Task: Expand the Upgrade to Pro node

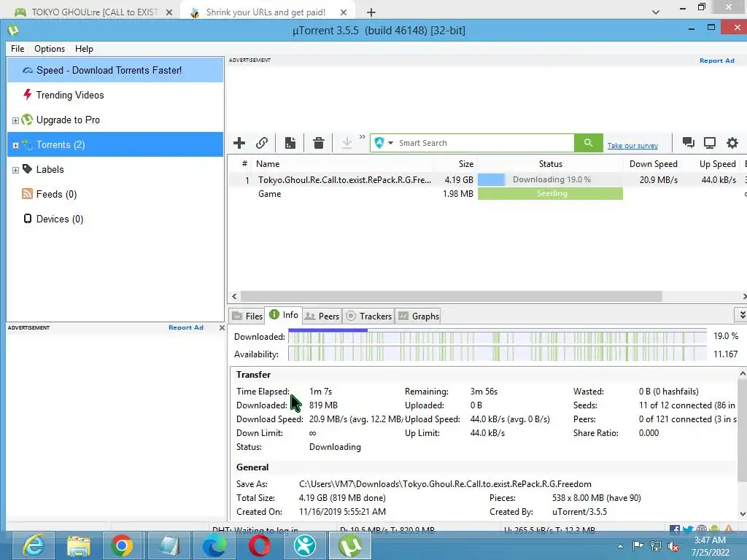Action: tap(16, 120)
